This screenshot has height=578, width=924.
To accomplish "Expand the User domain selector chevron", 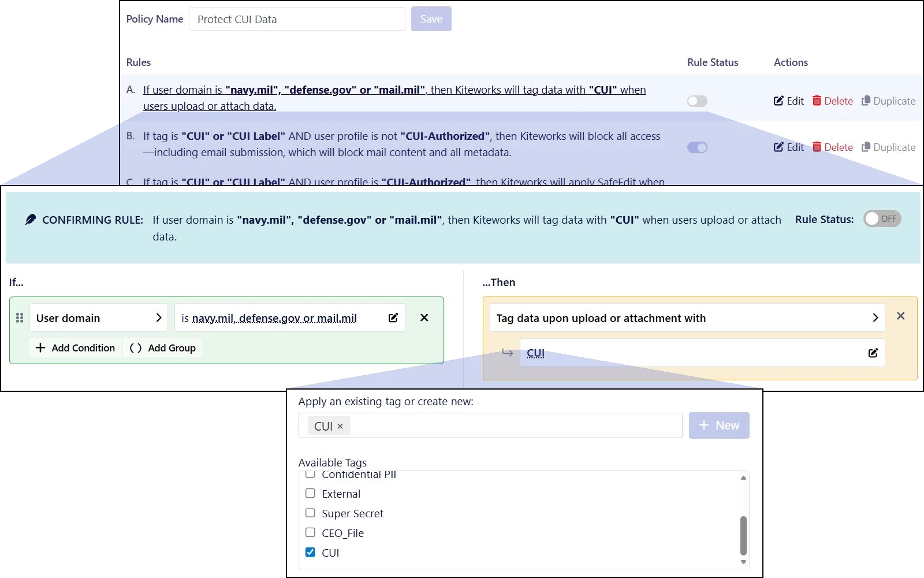I will 159,318.
